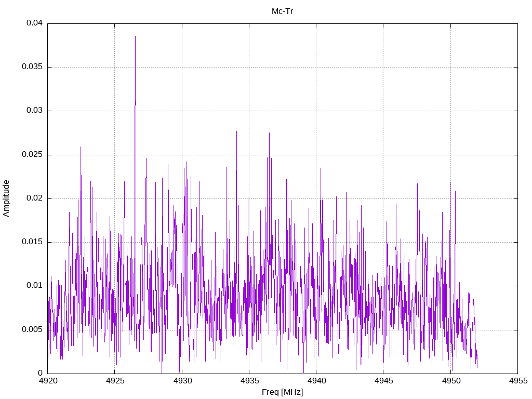The height and width of the screenshot is (399, 532).
Task: Click the tallest spectrum peak near 4926.5 MHz
Action: click(x=136, y=37)
